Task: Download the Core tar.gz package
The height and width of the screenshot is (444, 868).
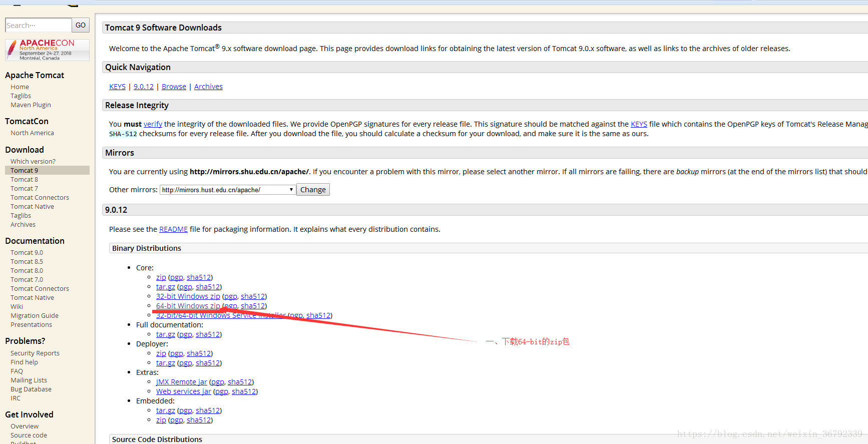Action: coord(165,287)
